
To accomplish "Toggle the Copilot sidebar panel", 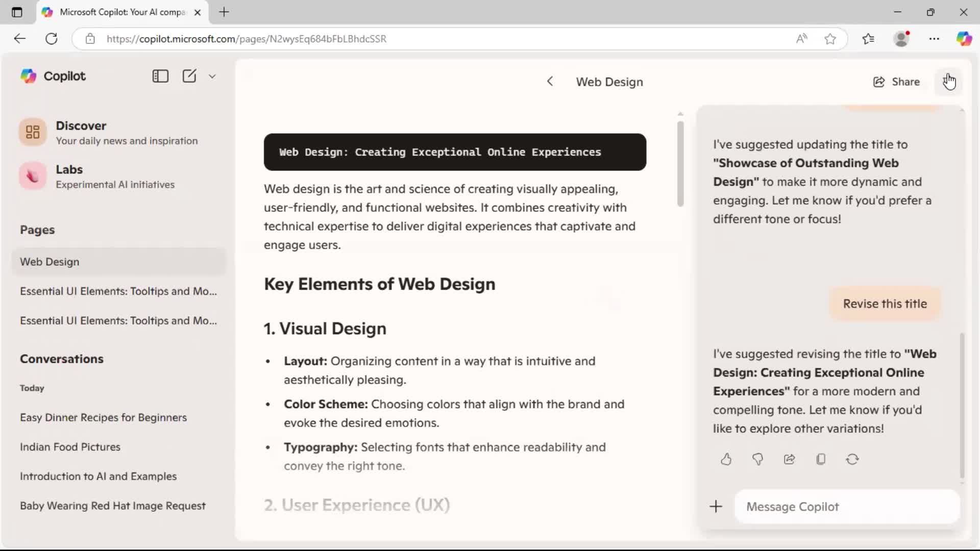I will (x=160, y=76).
